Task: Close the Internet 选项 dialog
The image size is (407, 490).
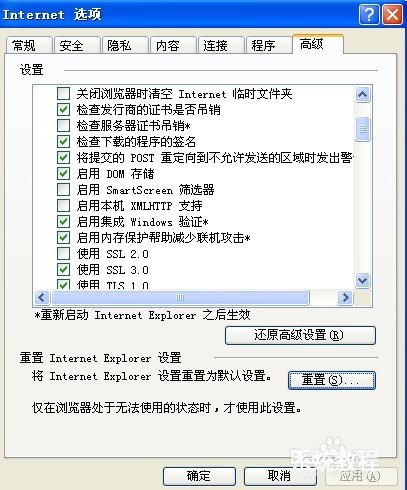Action: click(x=392, y=15)
